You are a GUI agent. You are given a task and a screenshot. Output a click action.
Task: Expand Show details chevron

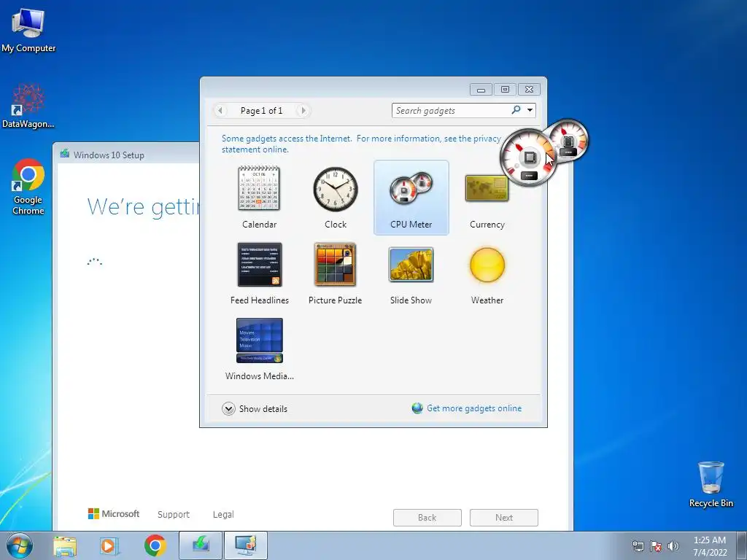228,408
